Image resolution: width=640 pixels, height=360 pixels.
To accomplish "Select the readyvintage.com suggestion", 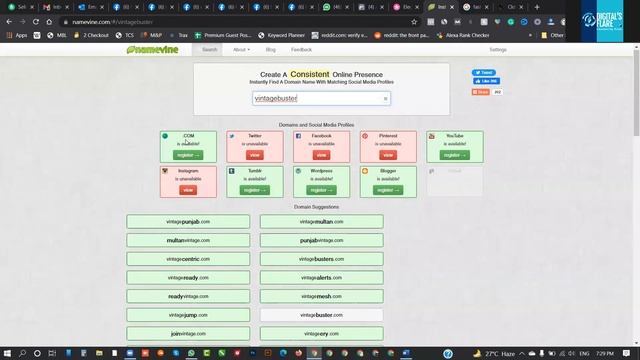I will click(188, 296).
